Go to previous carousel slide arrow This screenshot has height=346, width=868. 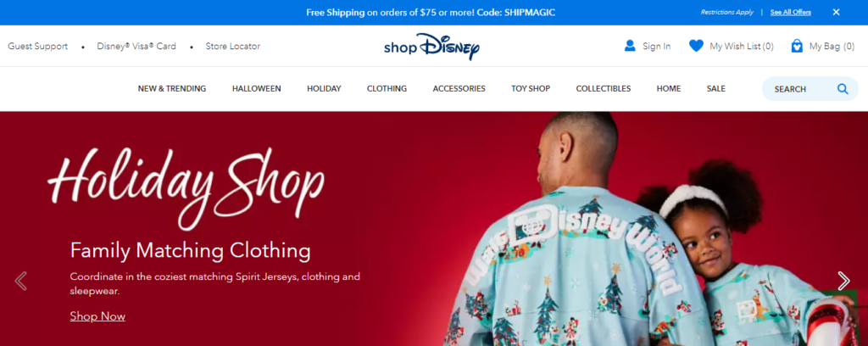point(21,281)
